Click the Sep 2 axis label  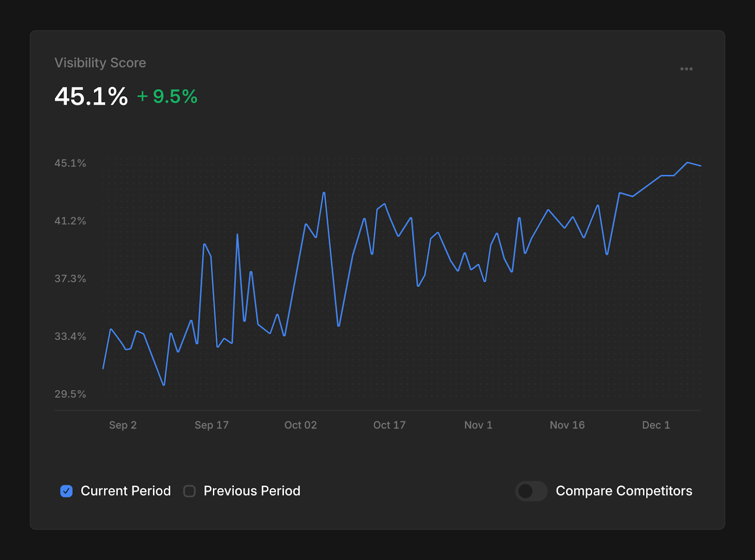123,425
